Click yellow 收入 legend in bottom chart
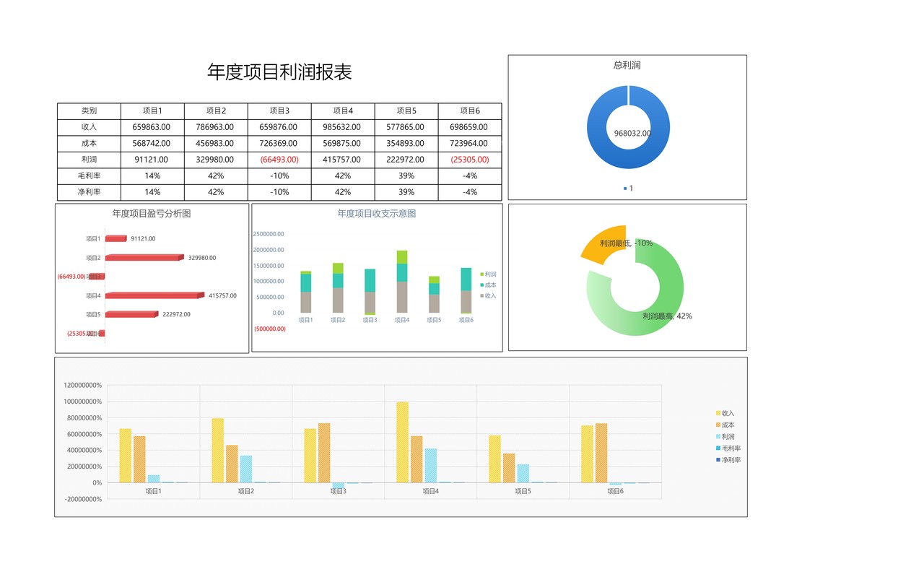 pyautogui.click(x=725, y=413)
